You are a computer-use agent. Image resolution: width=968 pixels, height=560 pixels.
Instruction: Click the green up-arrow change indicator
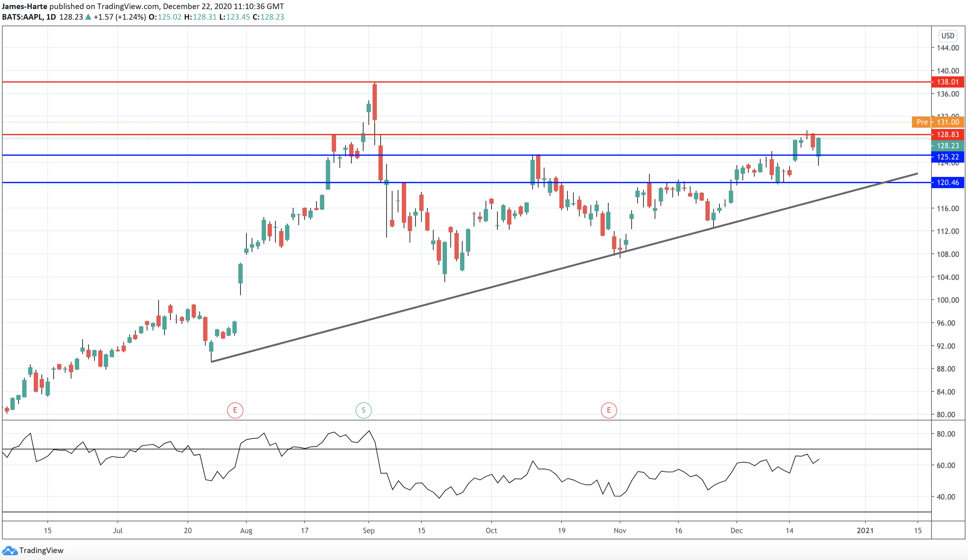pyautogui.click(x=88, y=17)
